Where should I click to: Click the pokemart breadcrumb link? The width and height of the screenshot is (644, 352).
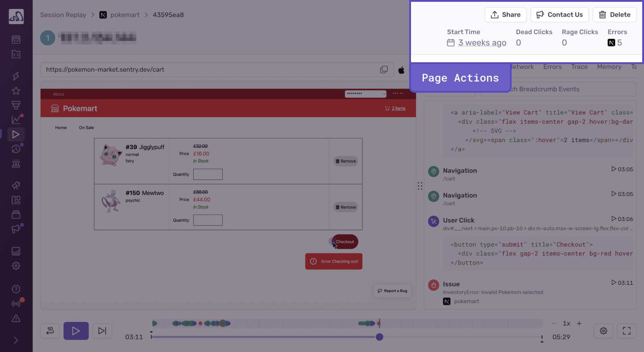[x=125, y=15]
